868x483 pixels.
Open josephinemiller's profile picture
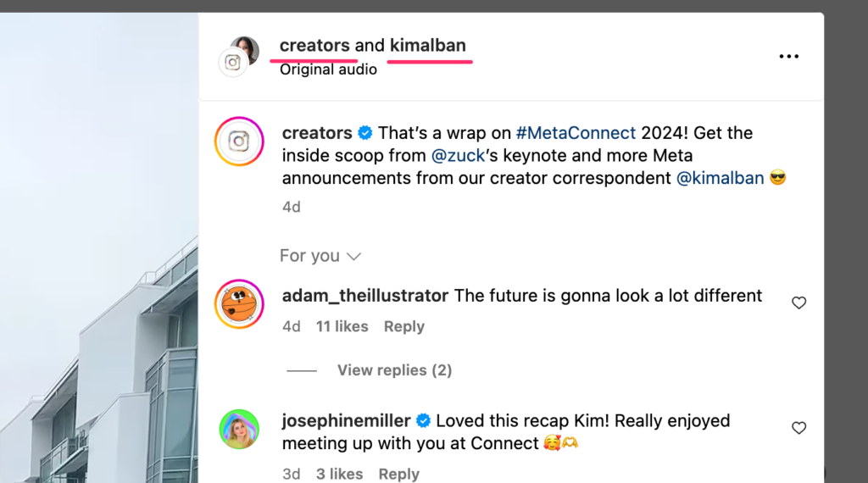pos(239,429)
